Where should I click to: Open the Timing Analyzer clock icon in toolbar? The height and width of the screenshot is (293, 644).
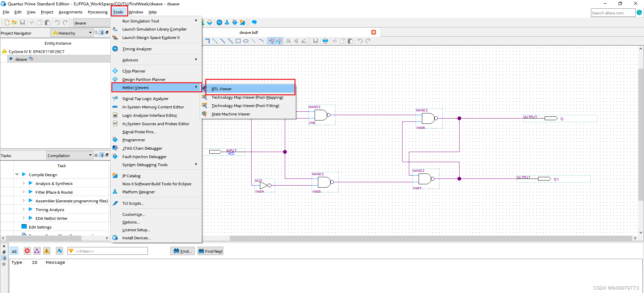click(x=219, y=22)
